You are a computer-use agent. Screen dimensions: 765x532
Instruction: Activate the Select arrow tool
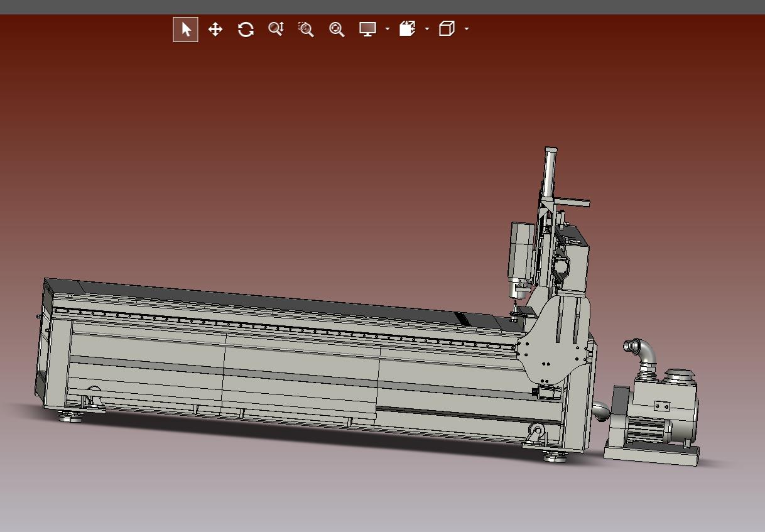click(185, 30)
